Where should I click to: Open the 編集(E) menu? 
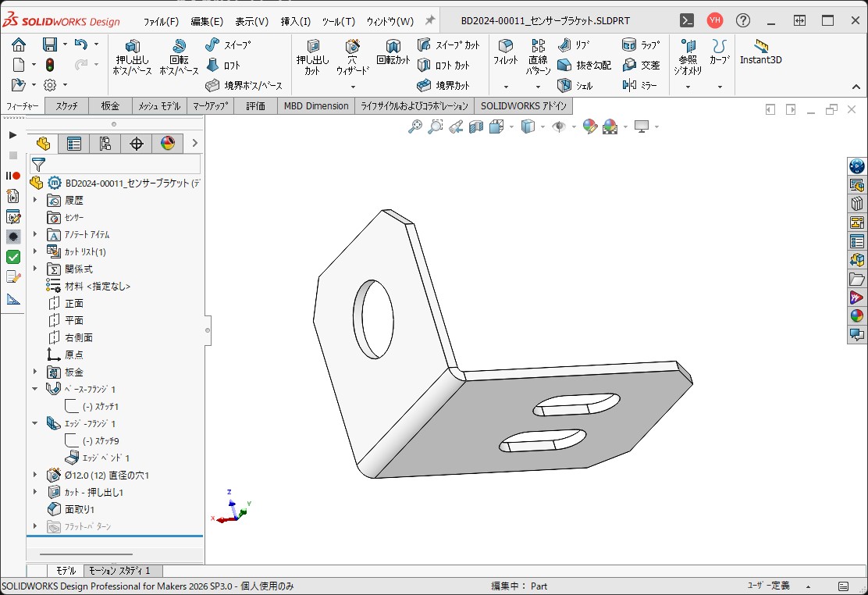(207, 21)
